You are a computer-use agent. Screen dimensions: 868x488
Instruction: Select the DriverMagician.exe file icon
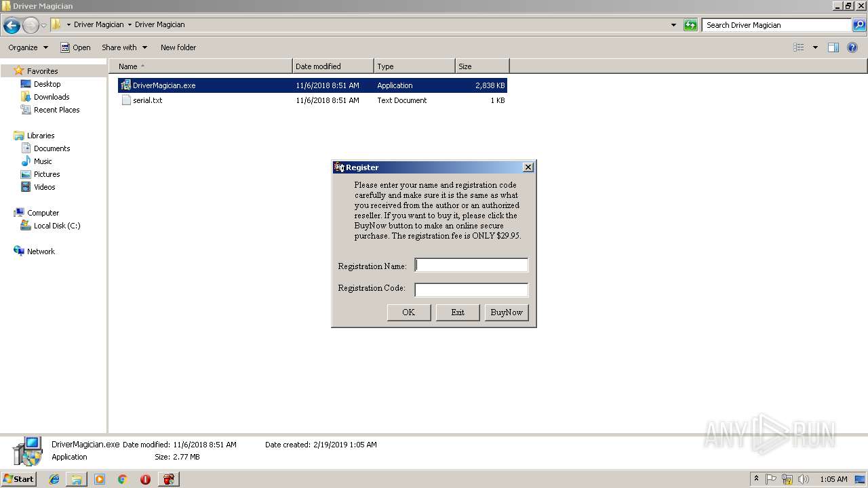tap(125, 85)
